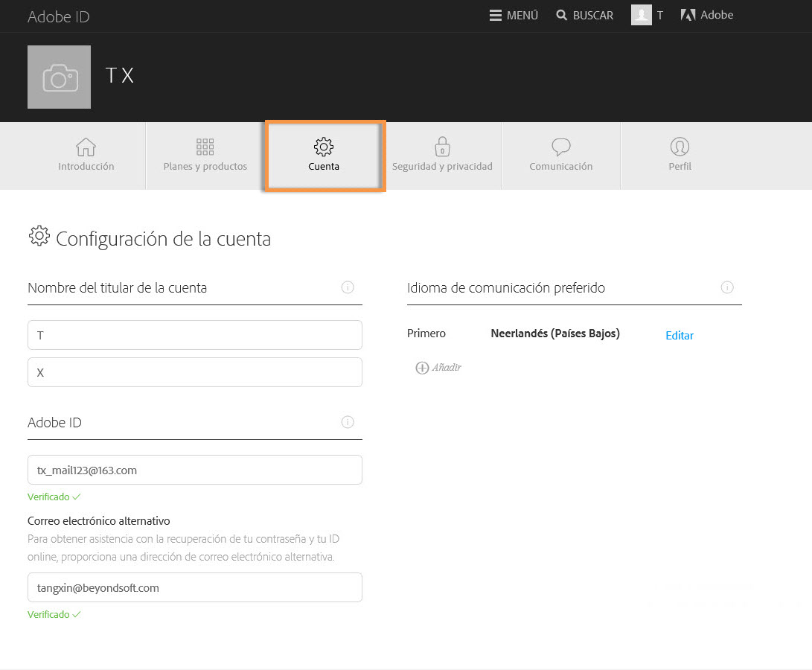
Task: Click the last name field containing X
Action: 195,372
